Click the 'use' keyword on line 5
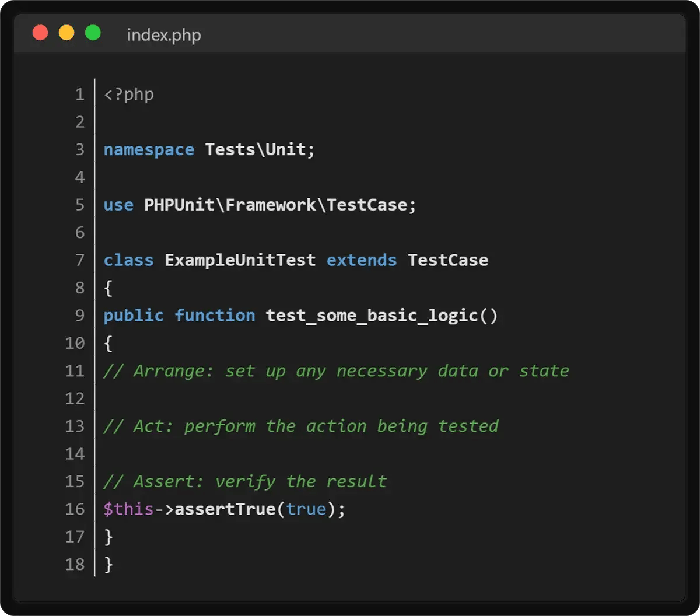This screenshot has width=700, height=616. click(118, 205)
